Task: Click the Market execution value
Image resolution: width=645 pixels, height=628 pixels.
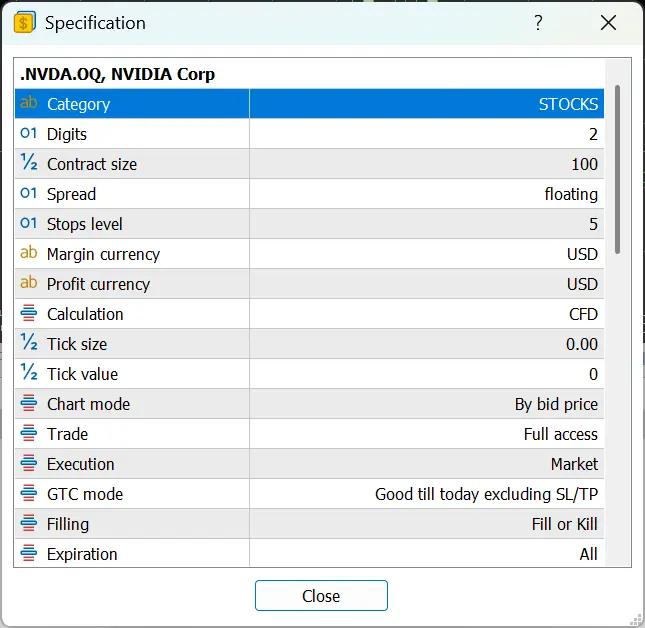Action: point(574,465)
